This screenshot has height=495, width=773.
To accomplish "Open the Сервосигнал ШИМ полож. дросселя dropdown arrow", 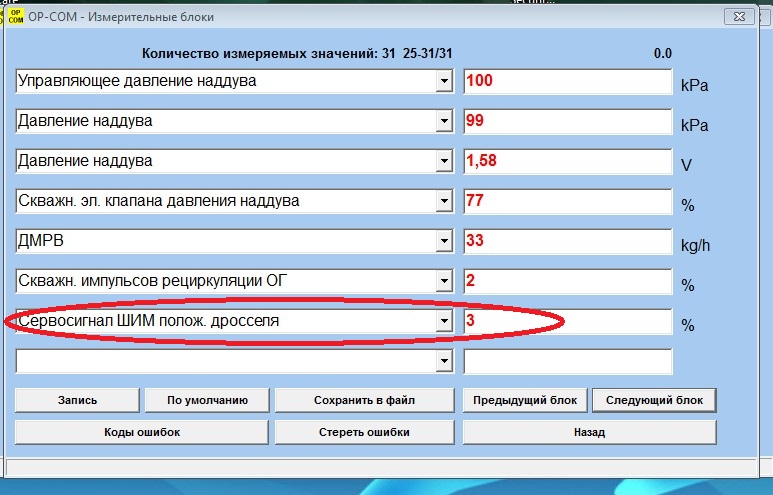I will coord(444,321).
